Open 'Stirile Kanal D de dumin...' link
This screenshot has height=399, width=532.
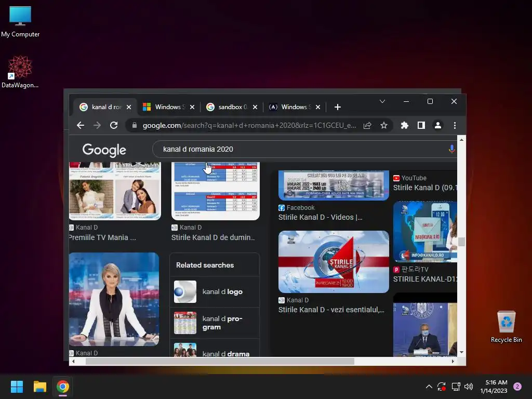213,237
